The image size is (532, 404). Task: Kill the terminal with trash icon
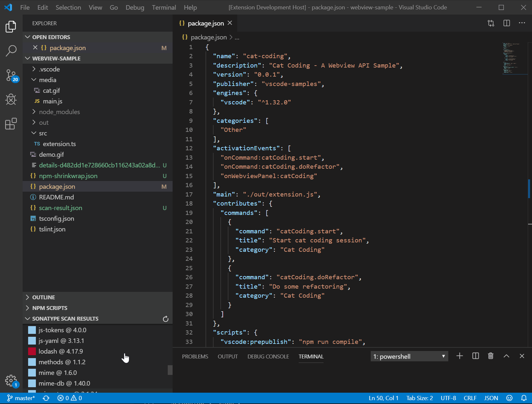coord(491,356)
